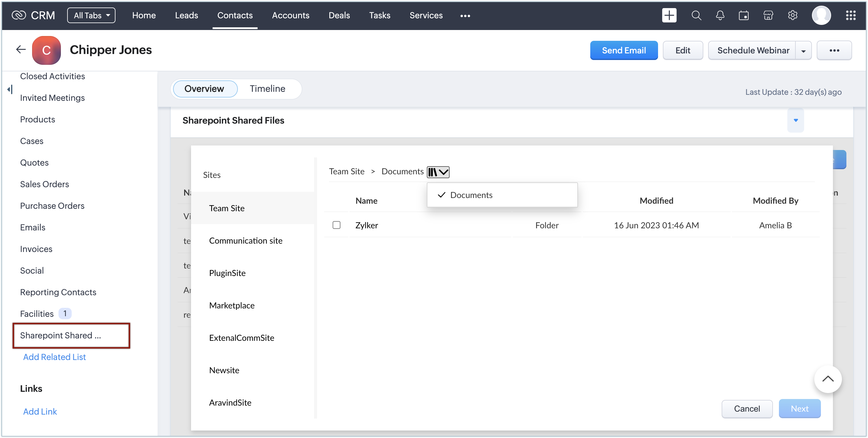This screenshot has height=438, width=868.
Task: Open the calendar icon in top bar
Action: [x=744, y=16]
